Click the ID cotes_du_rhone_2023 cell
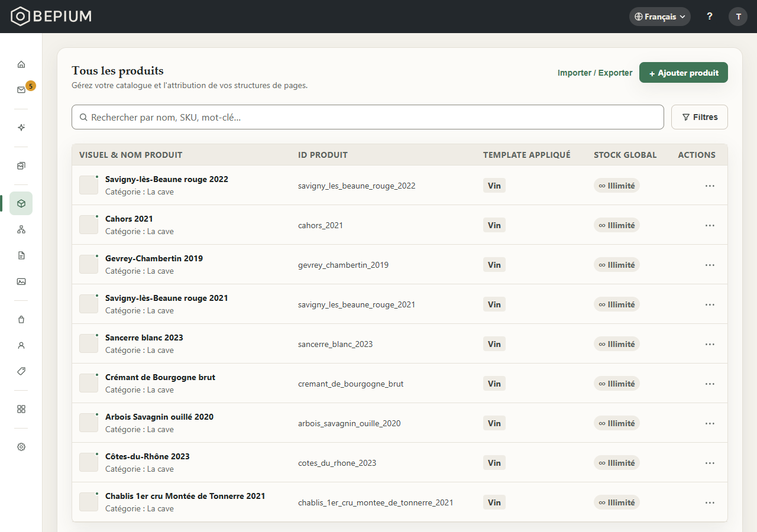 coord(337,463)
